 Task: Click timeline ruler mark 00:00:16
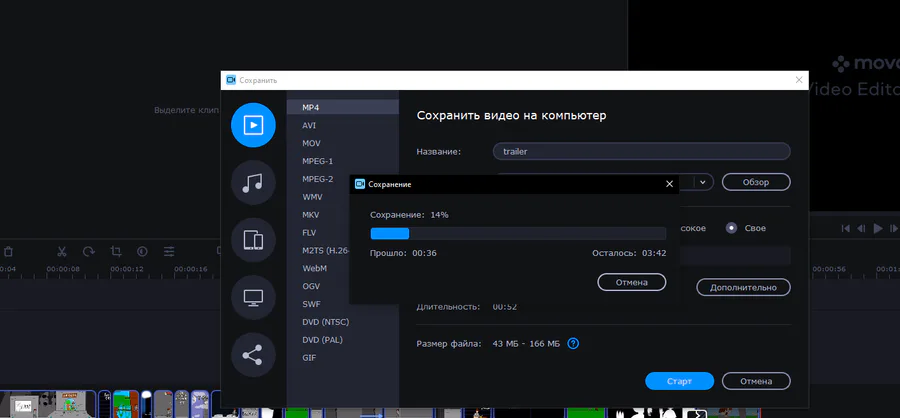click(x=191, y=269)
